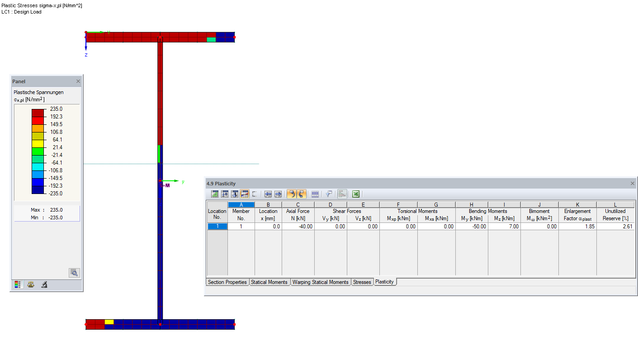Screen dimensions: 638x364
Task: Select the bending moment cell -50.00
Action: [x=472, y=227]
